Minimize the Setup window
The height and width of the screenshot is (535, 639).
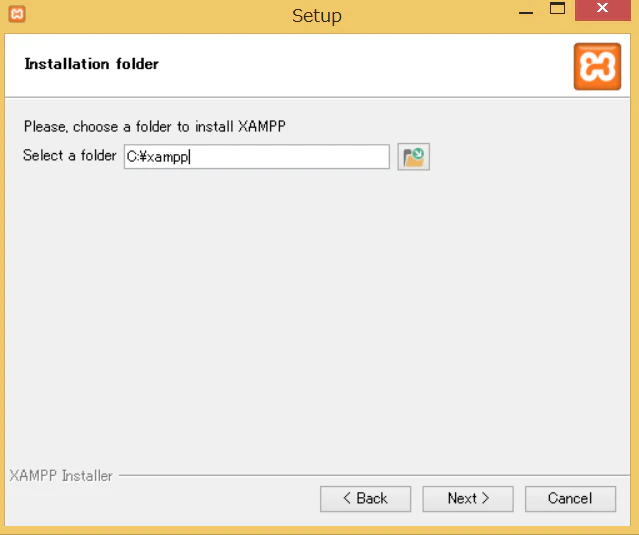point(526,12)
